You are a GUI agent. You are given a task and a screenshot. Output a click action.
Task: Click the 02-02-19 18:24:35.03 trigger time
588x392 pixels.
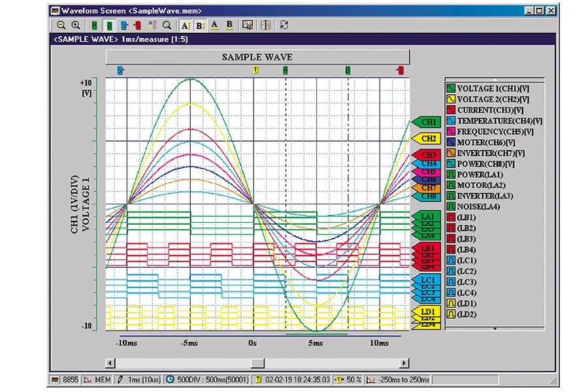293,380
